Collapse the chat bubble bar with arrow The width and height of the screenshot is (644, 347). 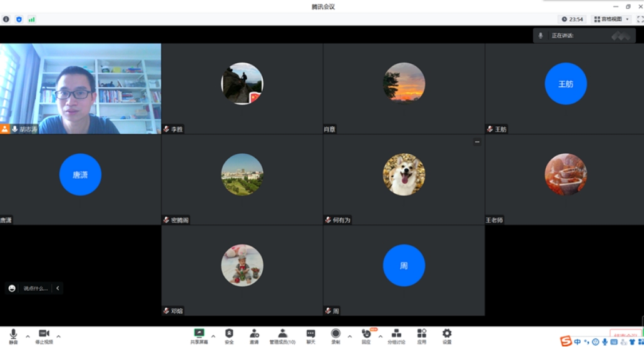pos(58,288)
